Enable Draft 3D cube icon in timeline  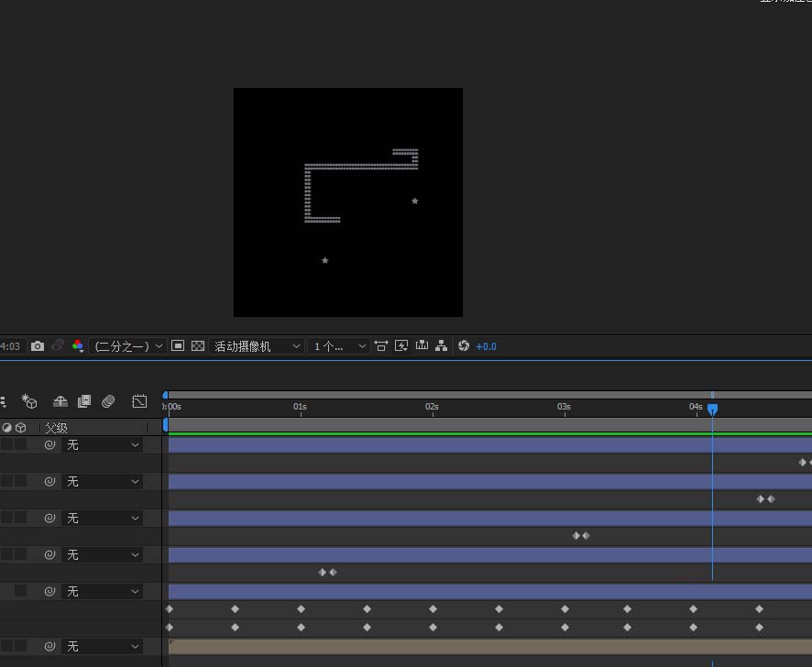29,401
